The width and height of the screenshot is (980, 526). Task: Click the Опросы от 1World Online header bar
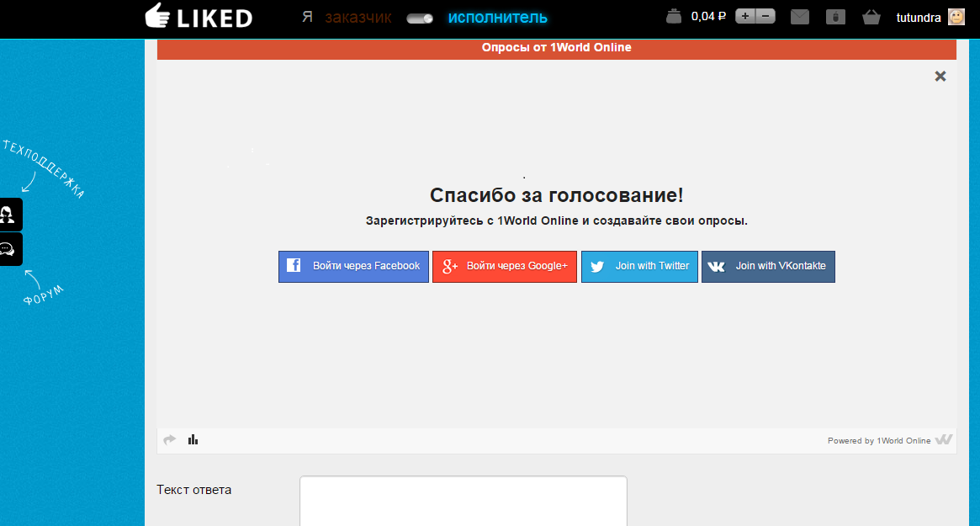[x=556, y=48]
